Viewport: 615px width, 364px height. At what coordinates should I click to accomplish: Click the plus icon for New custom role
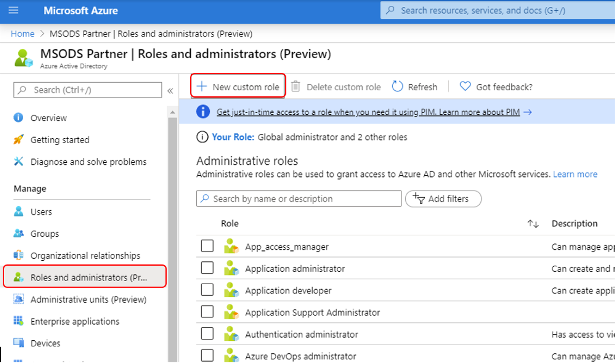202,87
